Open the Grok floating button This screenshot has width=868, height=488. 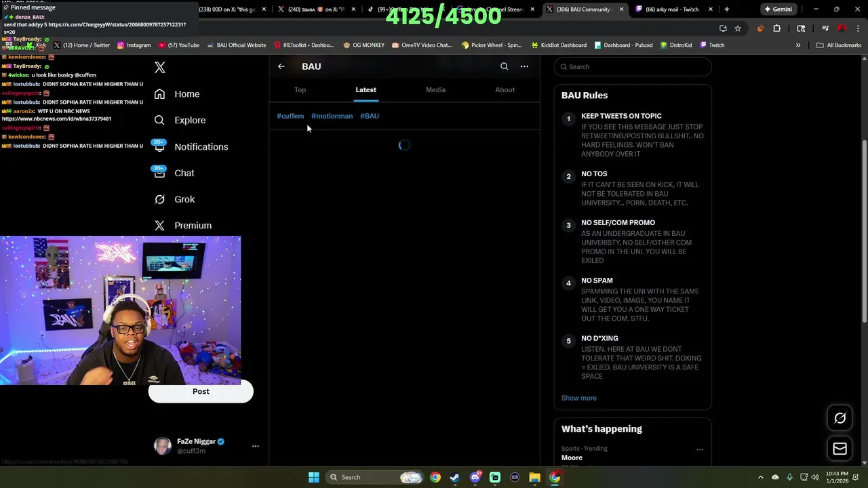pos(840,418)
